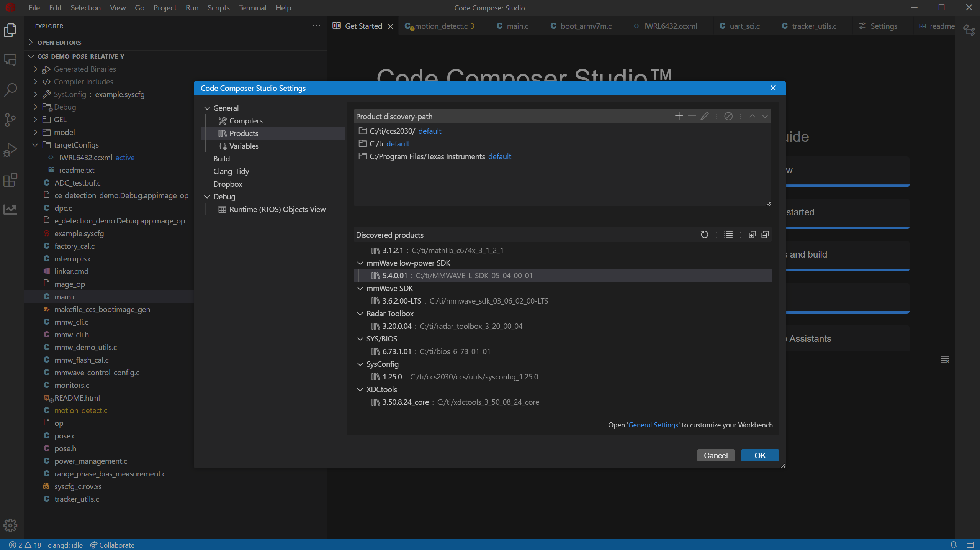The height and width of the screenshot is (550, 980).
Task: Click add path plus icon in Product discovery-path
Action: tap(679, 116)
